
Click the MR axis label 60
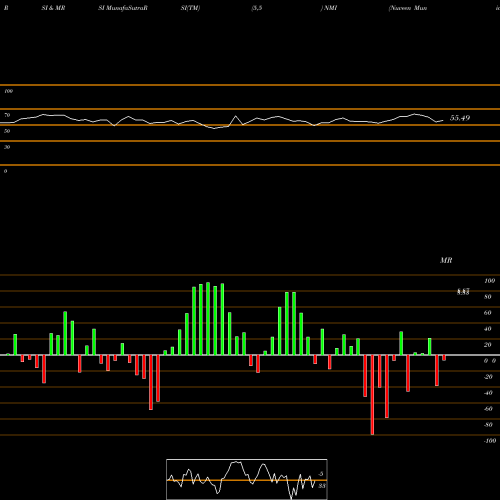point(487,313)
